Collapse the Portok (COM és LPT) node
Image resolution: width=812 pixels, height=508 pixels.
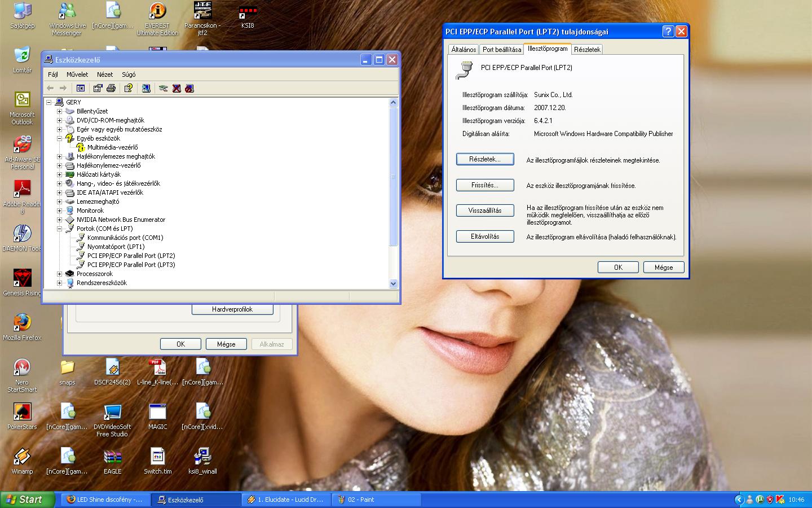click(x=59, y=229)
